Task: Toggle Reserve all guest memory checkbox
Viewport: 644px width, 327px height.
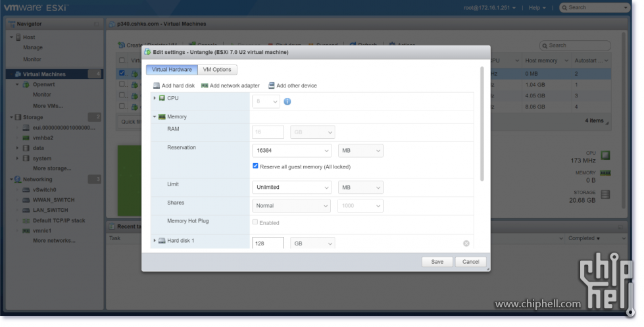Action: pyautogui.click(x=255, y=166)
